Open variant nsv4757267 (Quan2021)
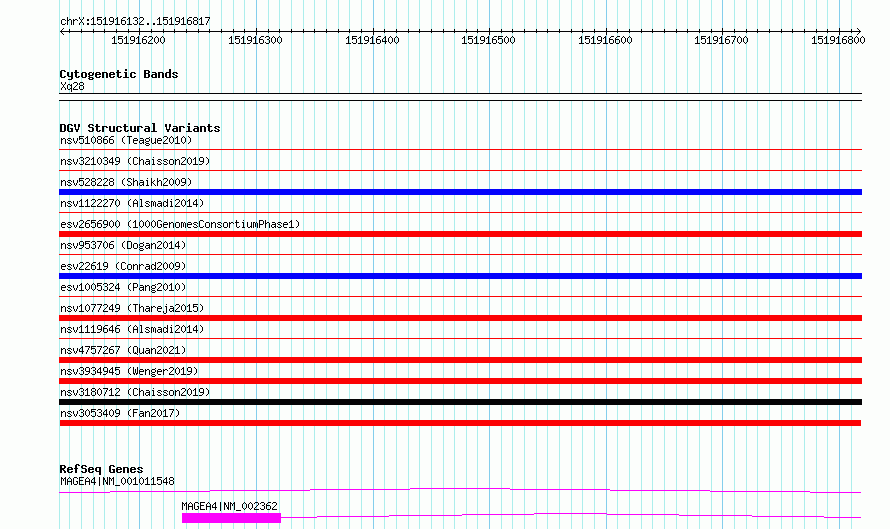Image resolution: width=890 pixels, height=529 pixels. 123,350
